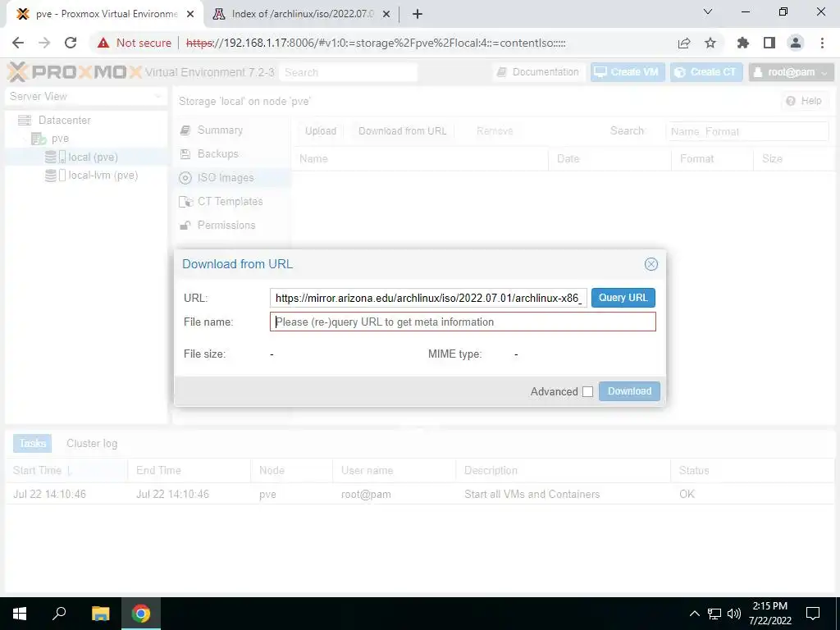Image resolution: width=840 pixels, height=630 pixels.
Task: Open File Explorer from taskbar
Action: (x=100, y=614)
